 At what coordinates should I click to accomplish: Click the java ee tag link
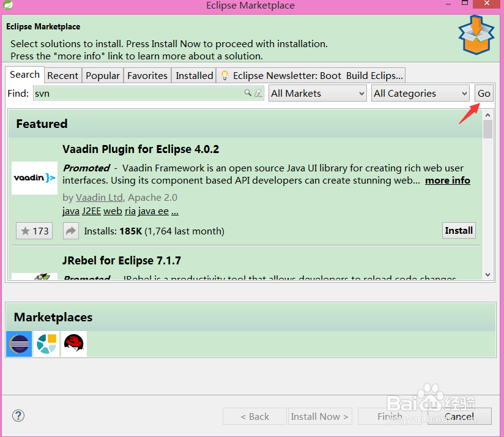point(154,211)
